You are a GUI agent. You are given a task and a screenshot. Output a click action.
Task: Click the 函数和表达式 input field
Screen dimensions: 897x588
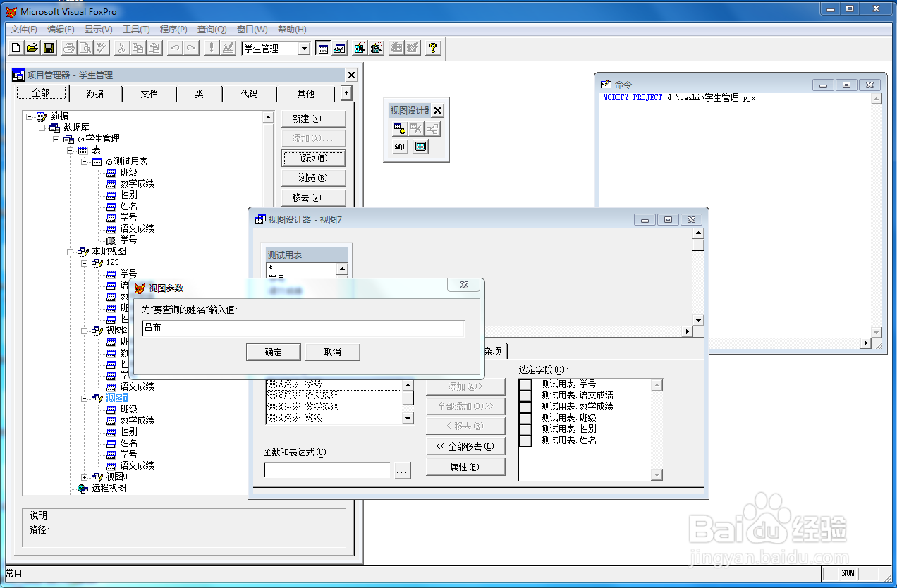click(327, 470)
